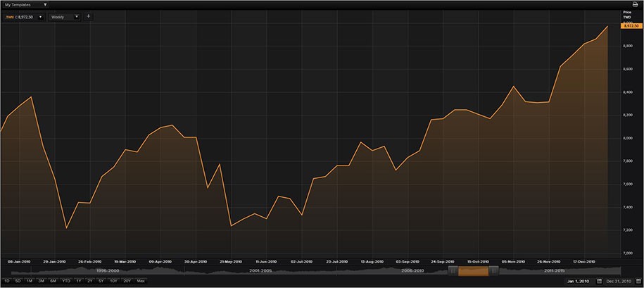This screenshot has width=644, height=288.
Task: Open the My Templates dropdown
Action: coord(25,5)
